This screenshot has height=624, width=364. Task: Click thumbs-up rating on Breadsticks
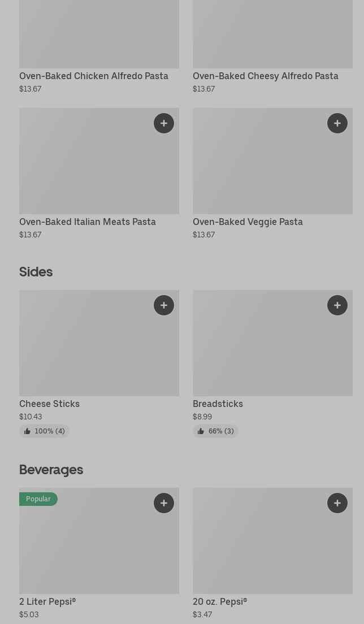[215, 431]
